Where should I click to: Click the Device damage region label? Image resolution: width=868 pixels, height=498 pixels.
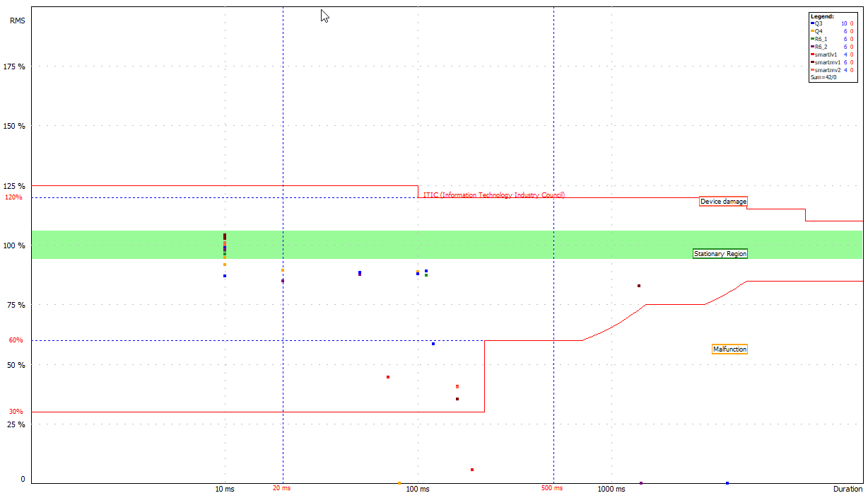pos(723,202)
